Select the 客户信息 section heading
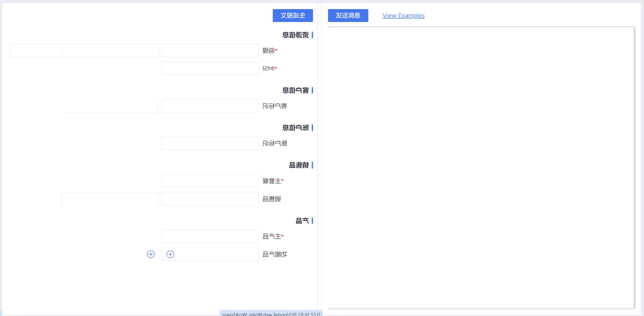Image resolution: width=644 pixels, height=316 pixels. pyautogui.click(x=296, y=90)
